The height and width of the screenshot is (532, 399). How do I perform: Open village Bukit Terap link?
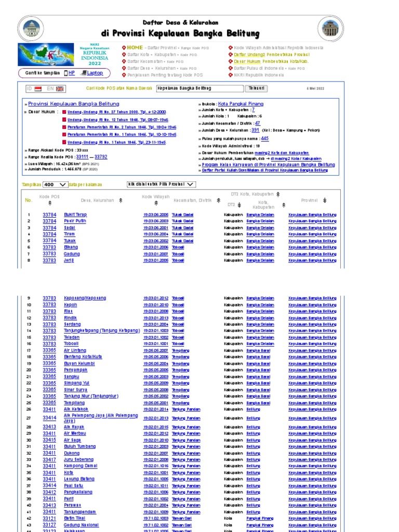(x=75, y=215)
